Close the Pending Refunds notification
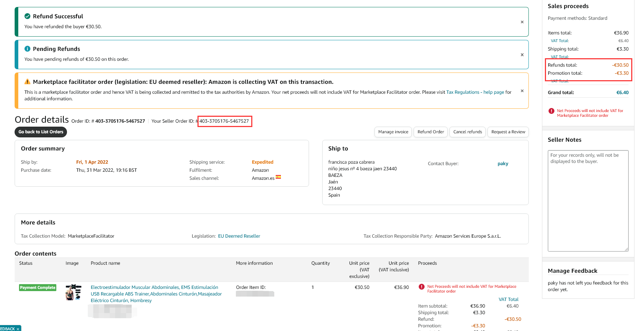 point(522,55)
